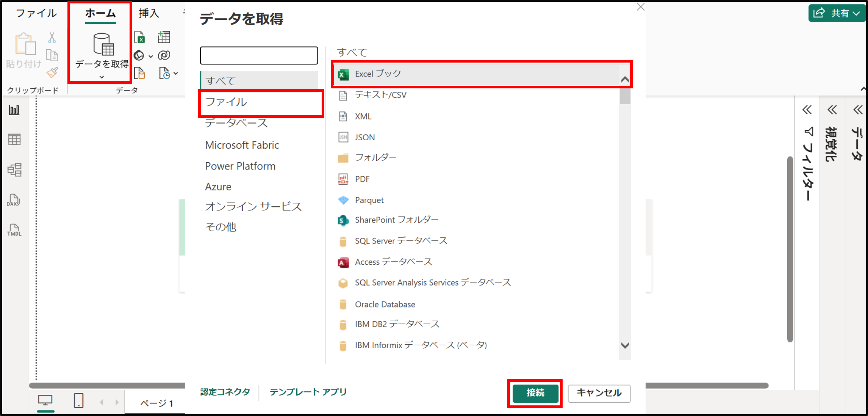Open Model view icon in left sidebar
Screen dimensions: 868x416
click(14, 170)
